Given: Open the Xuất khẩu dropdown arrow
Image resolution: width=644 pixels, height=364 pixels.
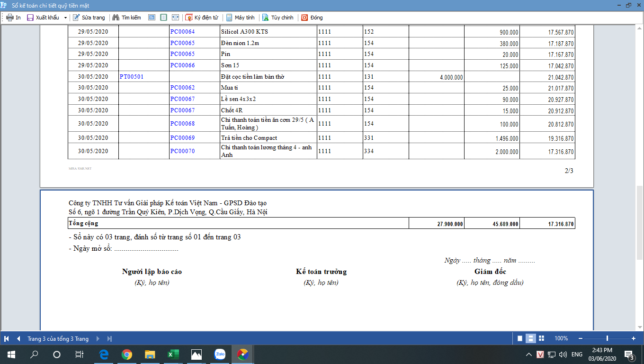Looking at the screenshot, I should pyautogui.click(x=65, y=18).
